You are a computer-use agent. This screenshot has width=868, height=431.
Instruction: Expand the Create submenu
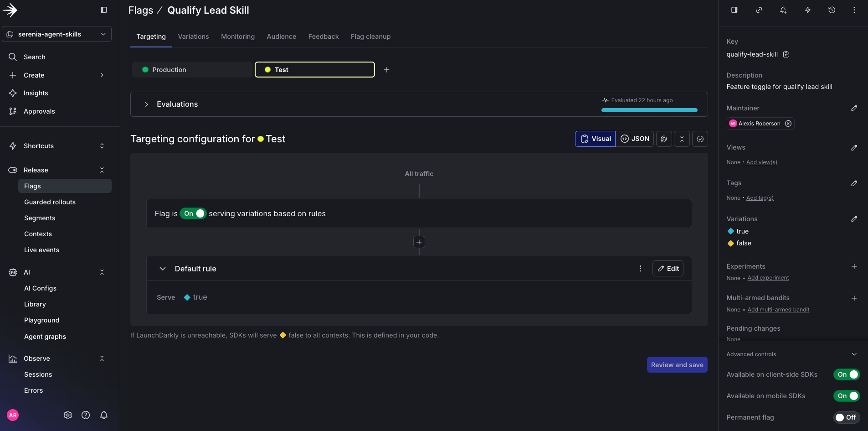point(102,75)
